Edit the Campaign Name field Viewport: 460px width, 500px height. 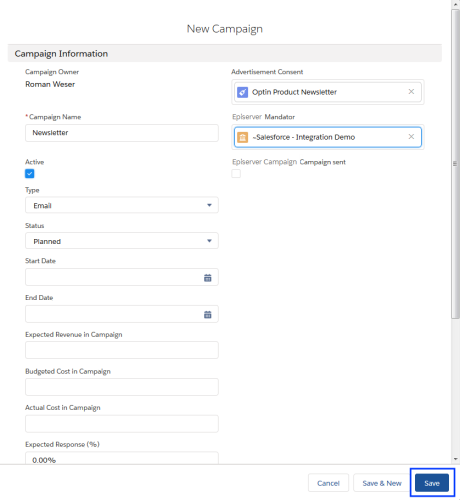(122, 133)
